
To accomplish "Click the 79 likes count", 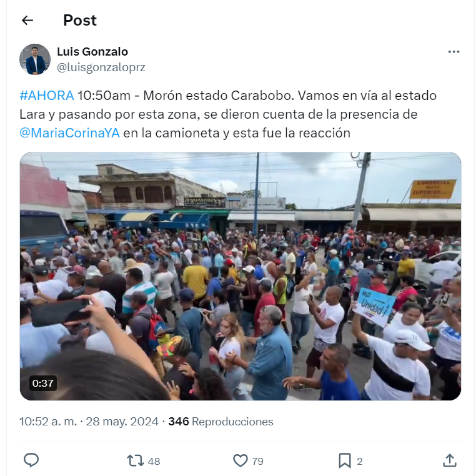I will tap(258, 461).
